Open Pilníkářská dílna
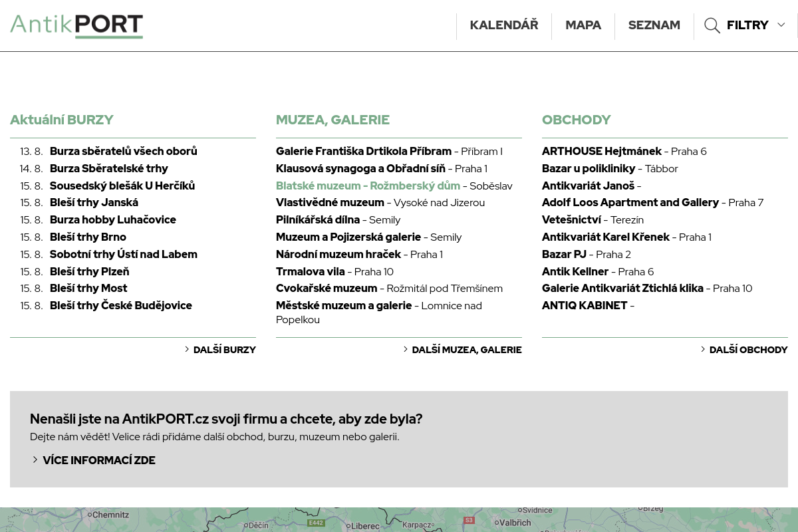This screenshot has width=798, height=532. pos(318,219)
